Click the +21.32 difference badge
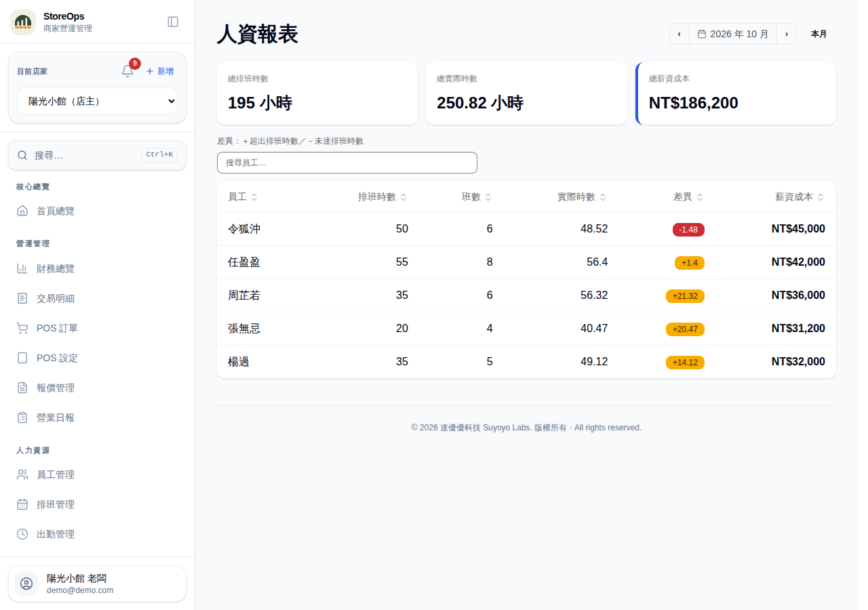Screen dimensions: 868x610 pyautogui.click(x=685, y=296)
